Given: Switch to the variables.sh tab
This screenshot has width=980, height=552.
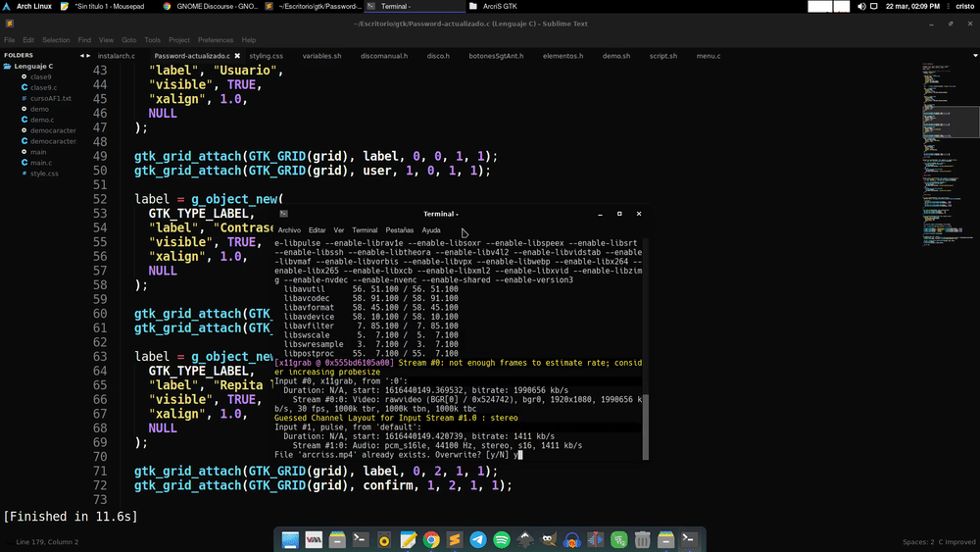Looking at the screenshot, I should point(321,56).
